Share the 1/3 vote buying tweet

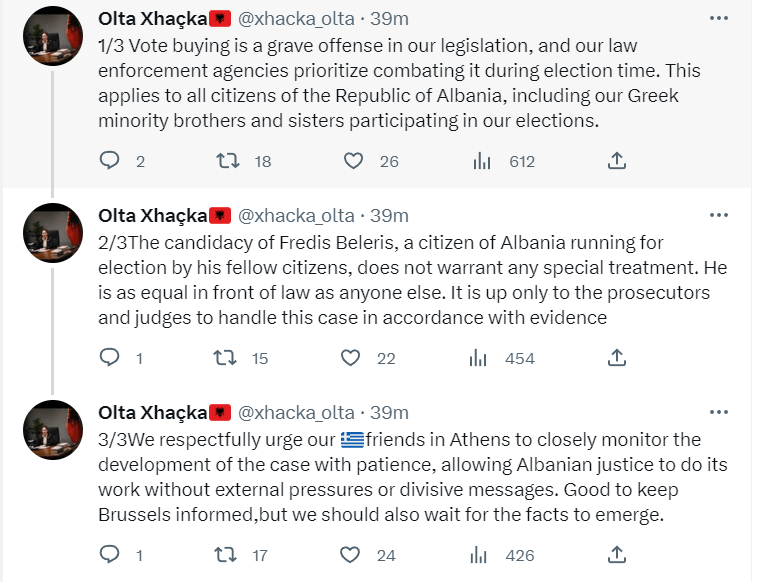coord(617,161)
